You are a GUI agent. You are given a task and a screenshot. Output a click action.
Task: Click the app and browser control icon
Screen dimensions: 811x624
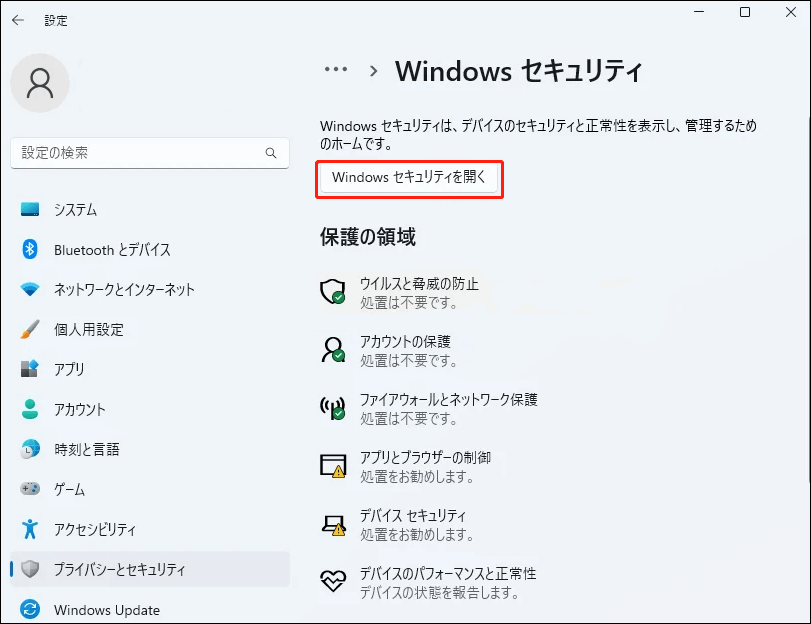click(332, 465)
